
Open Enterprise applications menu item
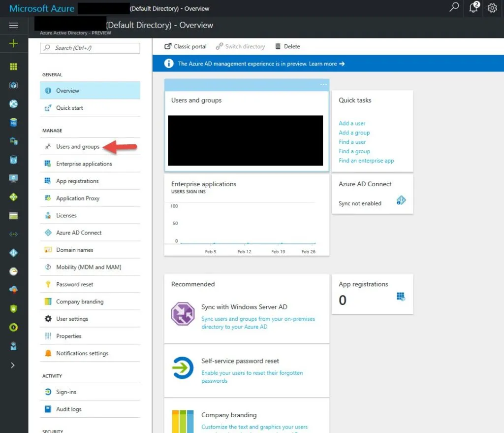[84, 164]
